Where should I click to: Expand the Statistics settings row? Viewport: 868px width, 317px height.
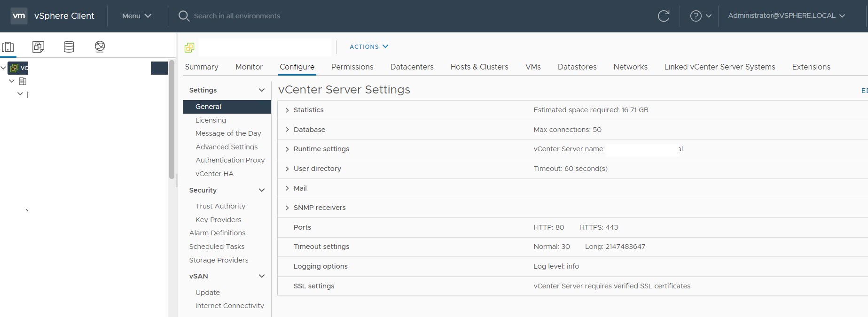(x=287, y=110)
